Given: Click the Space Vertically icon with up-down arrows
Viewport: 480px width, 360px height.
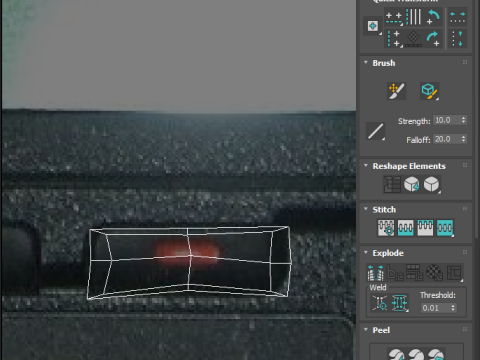Looking at the screenshot, I should tap(457, 38).
